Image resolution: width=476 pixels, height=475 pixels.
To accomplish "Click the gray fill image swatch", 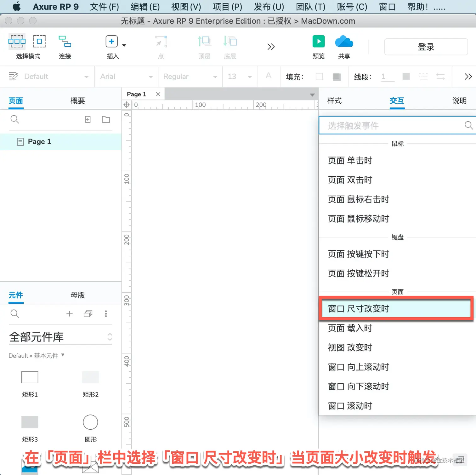I will [337, 77].
